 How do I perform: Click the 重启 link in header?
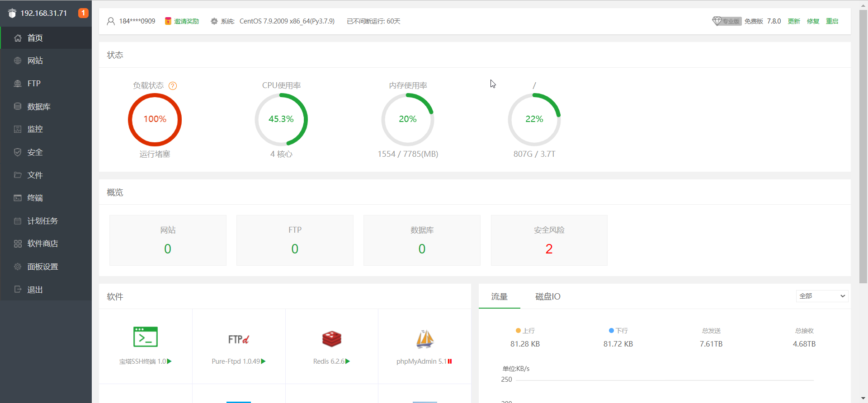[832, 21]
